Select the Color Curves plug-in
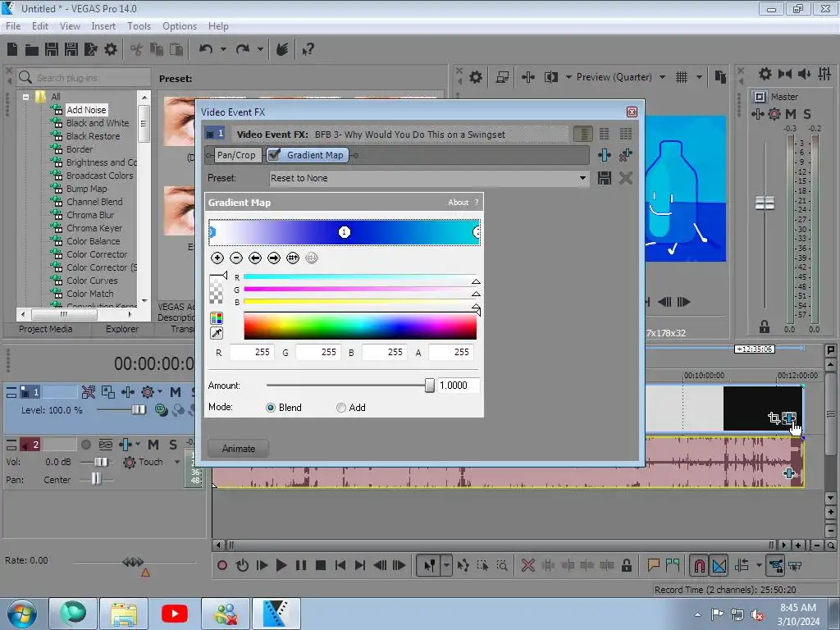 point(92,281)
